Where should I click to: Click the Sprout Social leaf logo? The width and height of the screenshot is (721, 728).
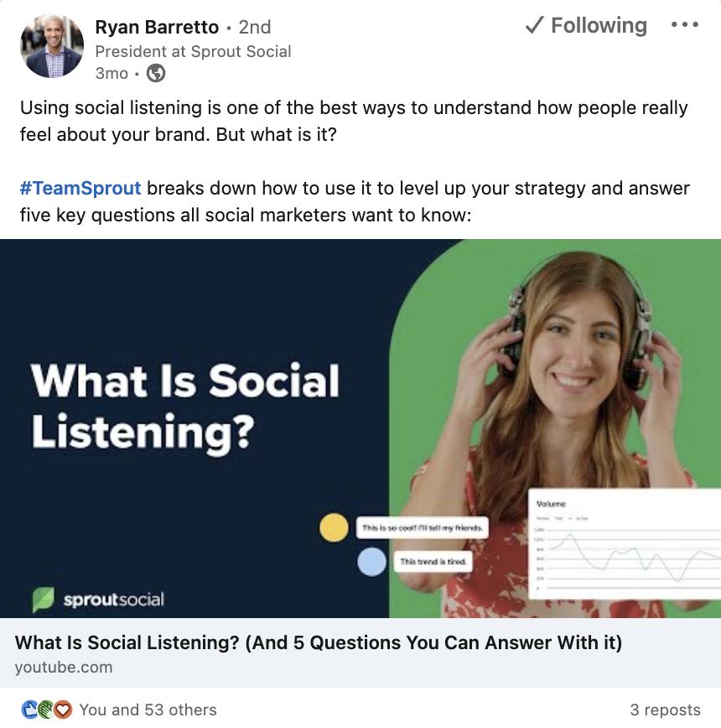(44, 600)
